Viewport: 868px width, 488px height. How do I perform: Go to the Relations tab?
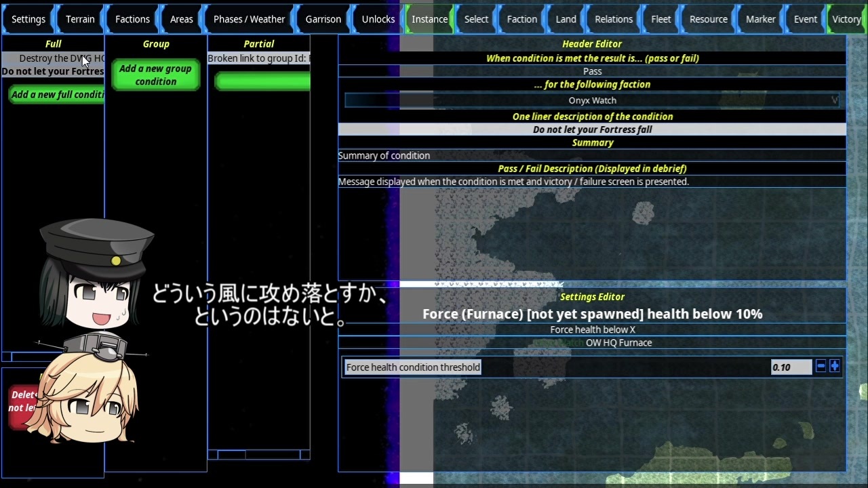coord(614,19)
